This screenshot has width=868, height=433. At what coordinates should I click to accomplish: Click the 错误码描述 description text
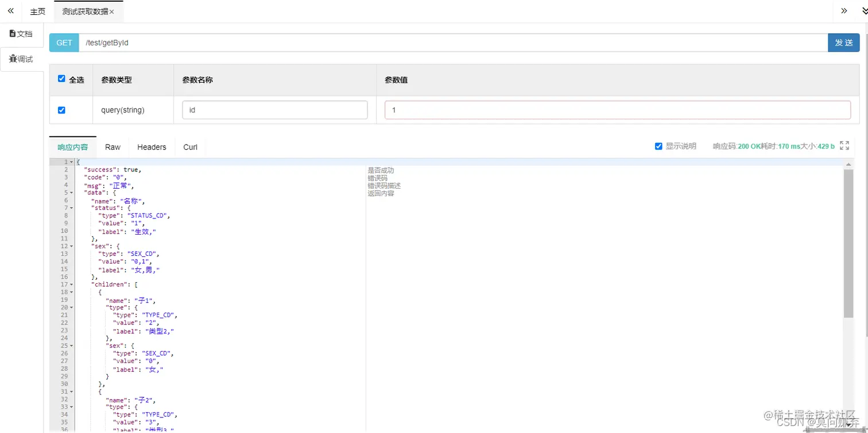point(384,186)
